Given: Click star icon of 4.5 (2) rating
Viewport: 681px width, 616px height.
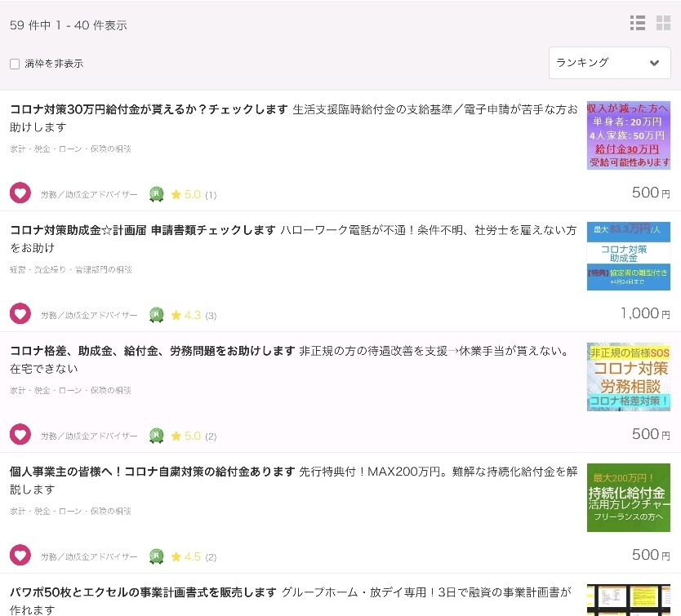Looking at the screenshot, I should (x=176, y=556).
